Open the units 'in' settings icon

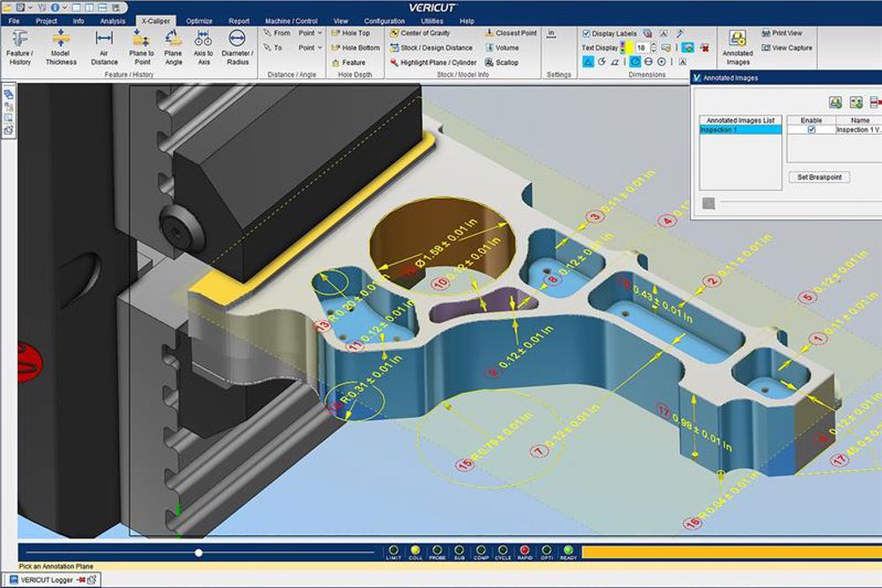[551, 33]
